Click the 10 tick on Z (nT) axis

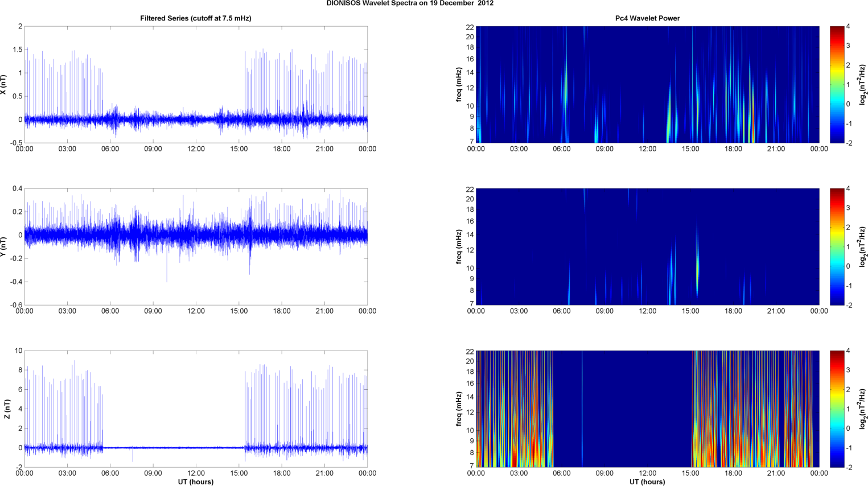(x=19, y=351)
